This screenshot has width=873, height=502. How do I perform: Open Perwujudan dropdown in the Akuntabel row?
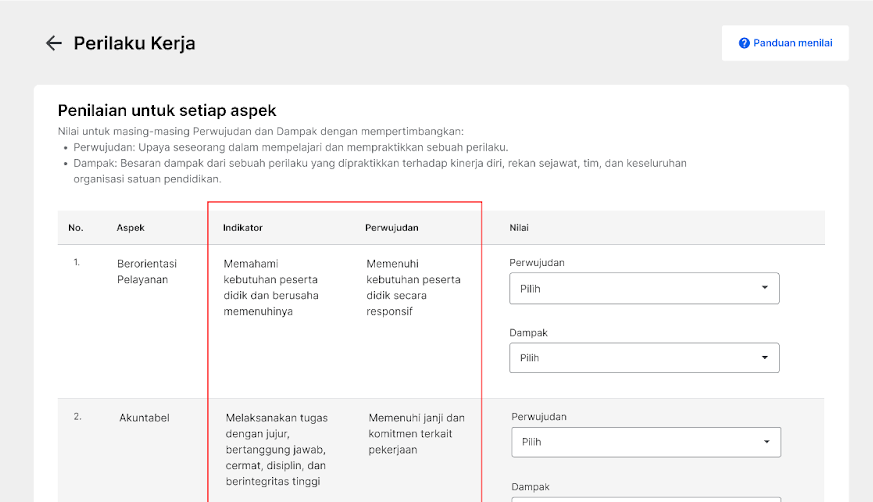645,442
